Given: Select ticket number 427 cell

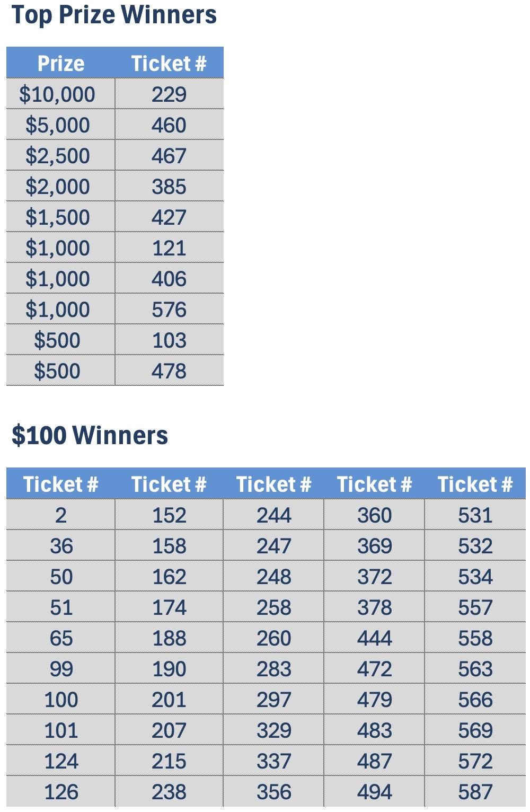Looking at the screenshot, I should [169, 217].
